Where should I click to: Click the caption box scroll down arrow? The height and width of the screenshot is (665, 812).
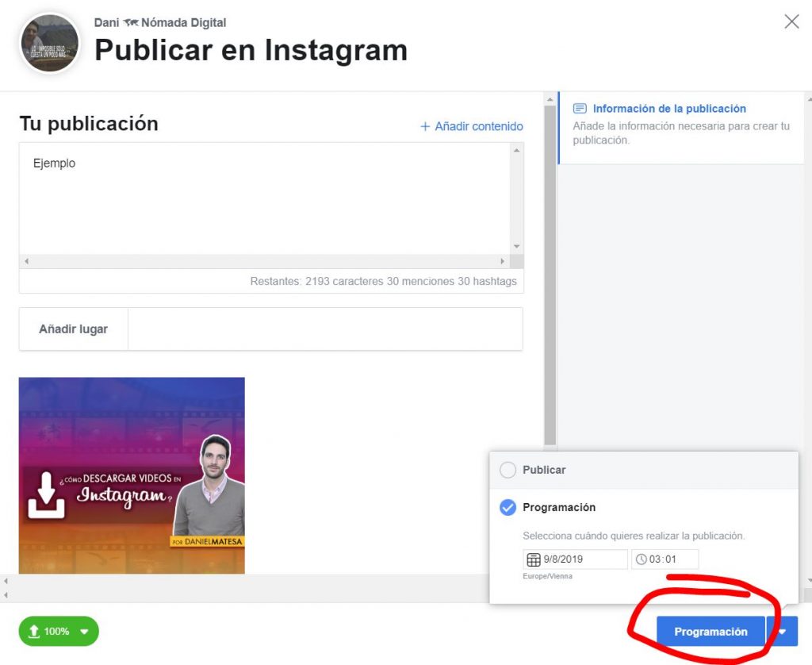[x=516, y=247]
